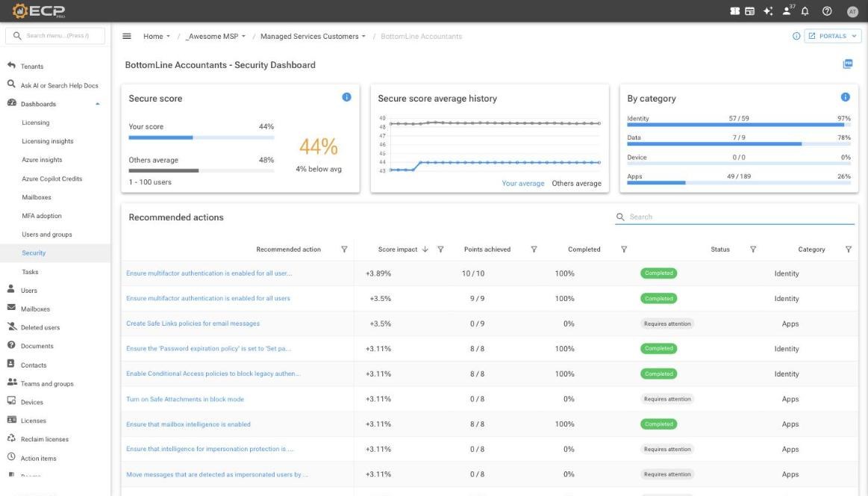Open the Portals dropdown button
This screenshot has width=868, height=496.
click(x=833, y=36)
